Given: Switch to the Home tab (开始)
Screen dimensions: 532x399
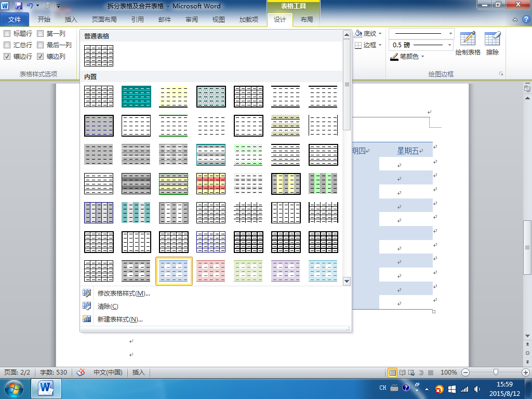Looking at the screenshot, I should (44, 19).
